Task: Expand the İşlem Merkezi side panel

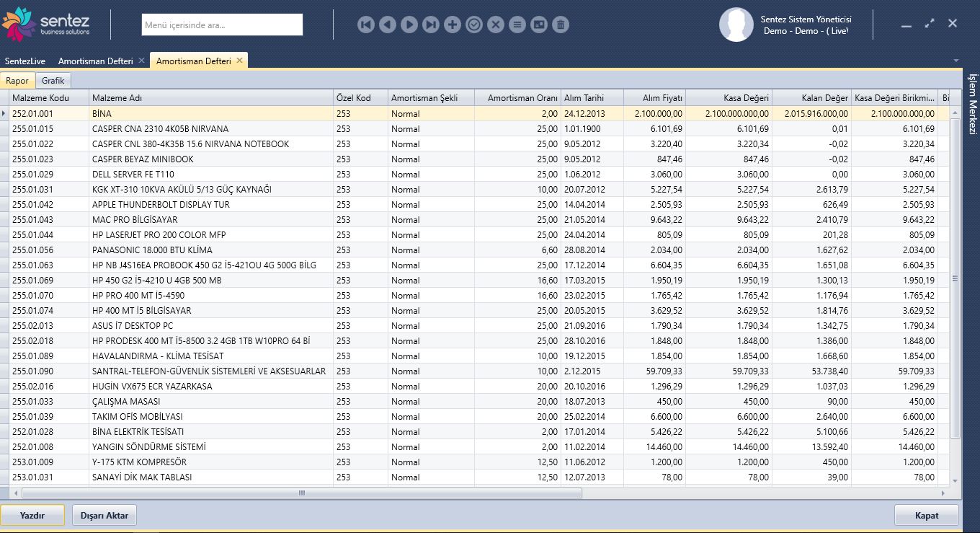Action: pos(971,104)
